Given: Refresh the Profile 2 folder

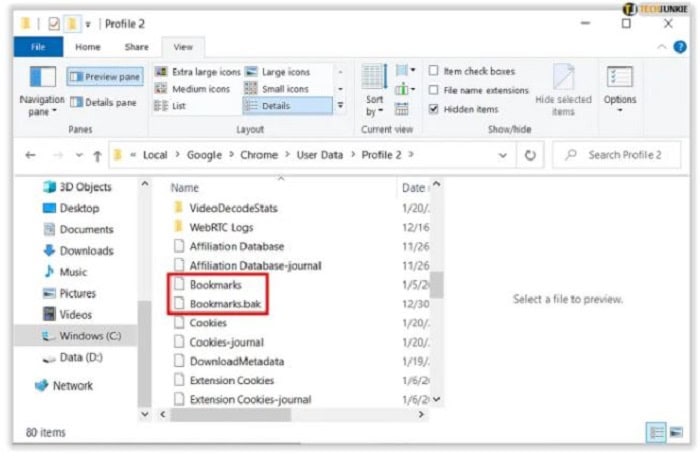Looking at the screenshot, I should tap(530, 155).
